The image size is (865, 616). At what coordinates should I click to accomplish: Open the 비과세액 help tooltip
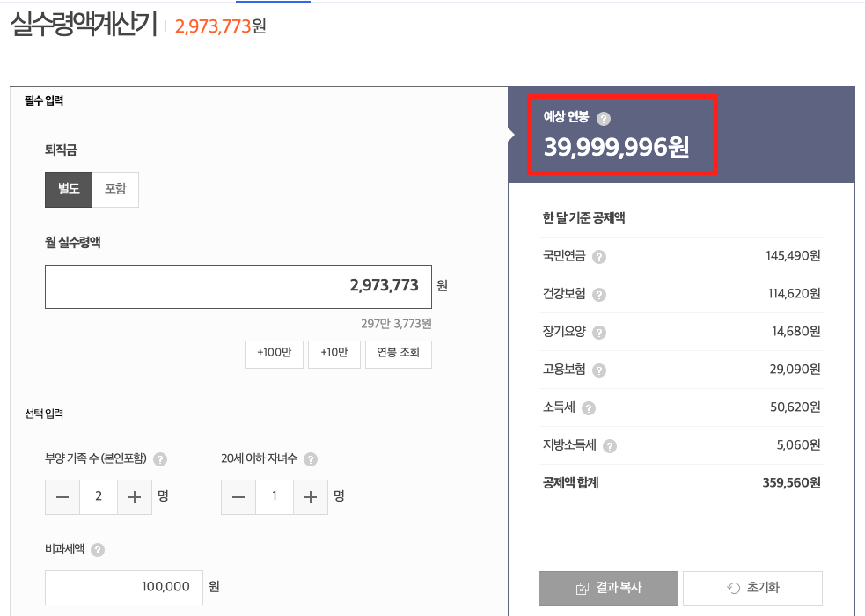(97, 548)
